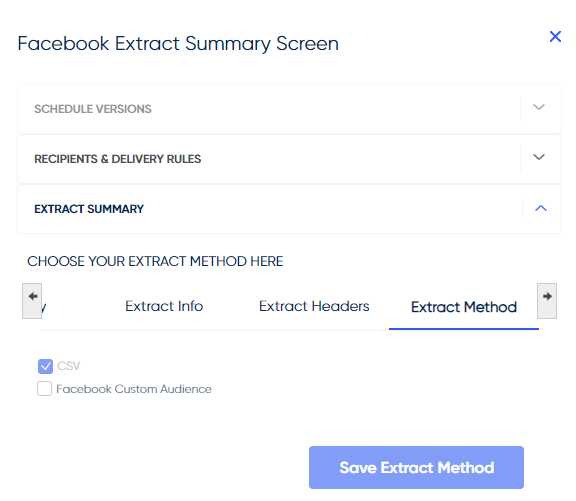Uncheck the CSV checkbox
This screenshot has width=576, height=501.
pos(45,366)
